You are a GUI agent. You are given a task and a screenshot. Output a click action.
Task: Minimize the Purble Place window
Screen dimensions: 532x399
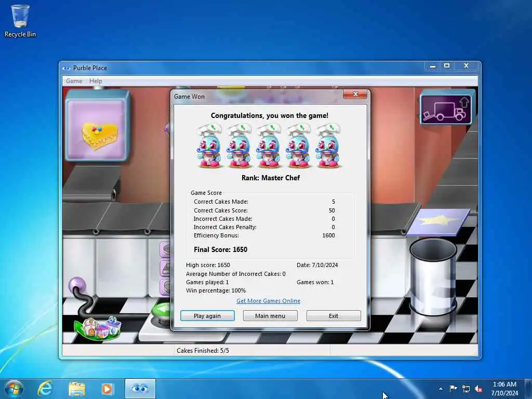[x=433, y=66]
